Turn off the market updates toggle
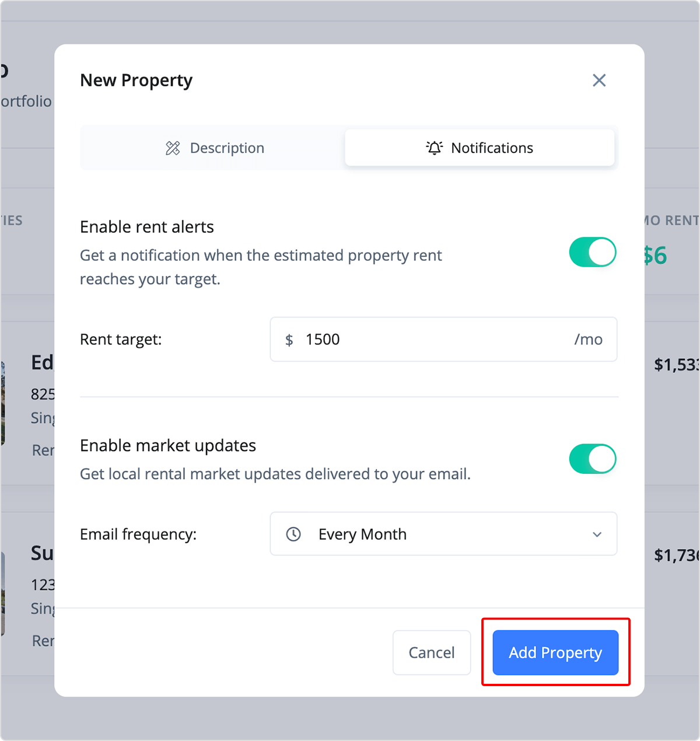 click(593, 459)
